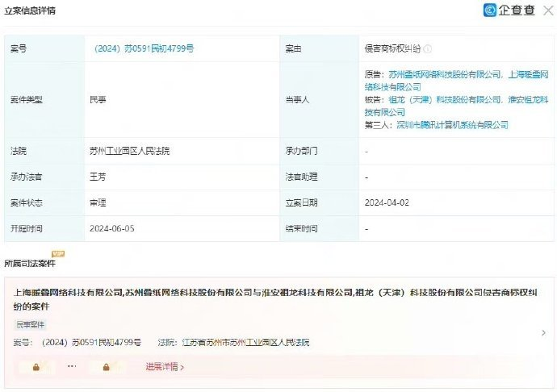
Task: Expand judicial case card with right chevron
Action: pos(543,332)
